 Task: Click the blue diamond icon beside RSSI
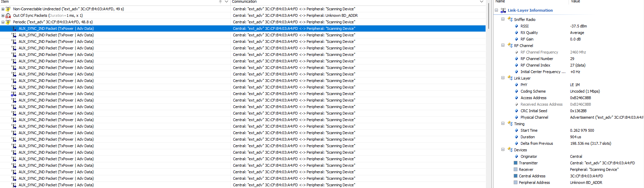coord(516,26)
